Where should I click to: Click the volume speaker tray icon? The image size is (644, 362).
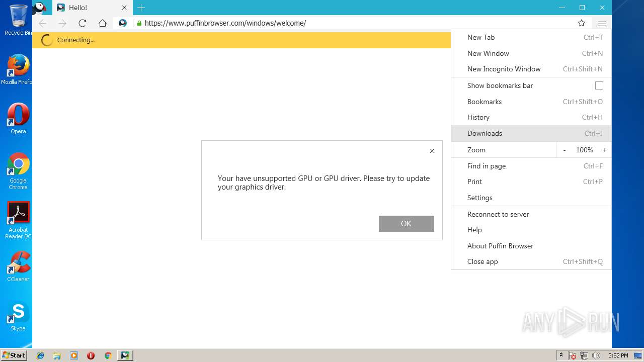click(x=596, y=355)
